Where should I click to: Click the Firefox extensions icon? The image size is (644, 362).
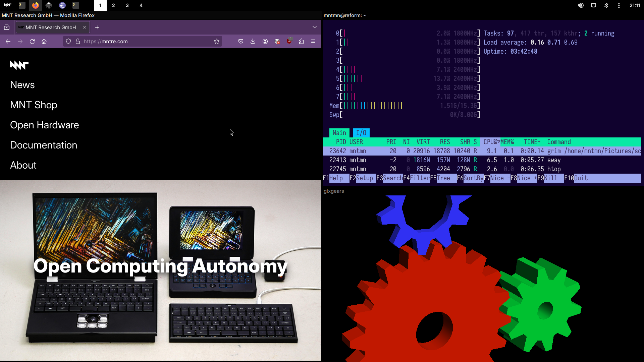tap(301, 41)
